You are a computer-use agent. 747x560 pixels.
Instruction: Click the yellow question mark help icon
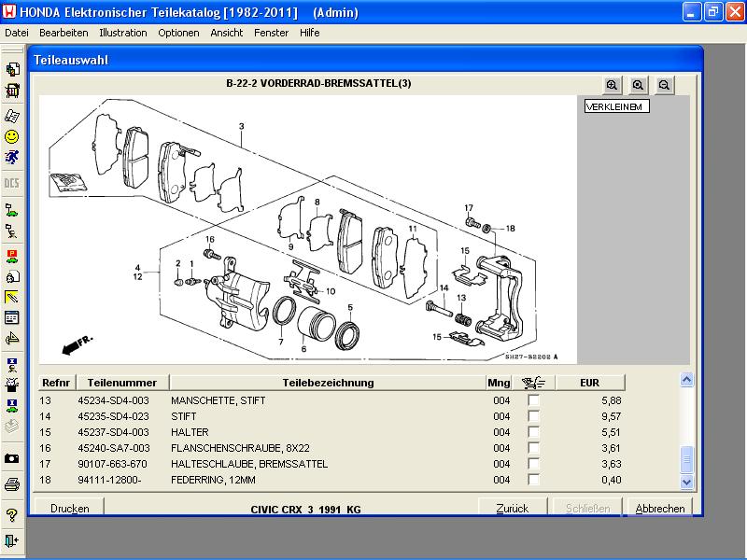[x=12, y=515]
